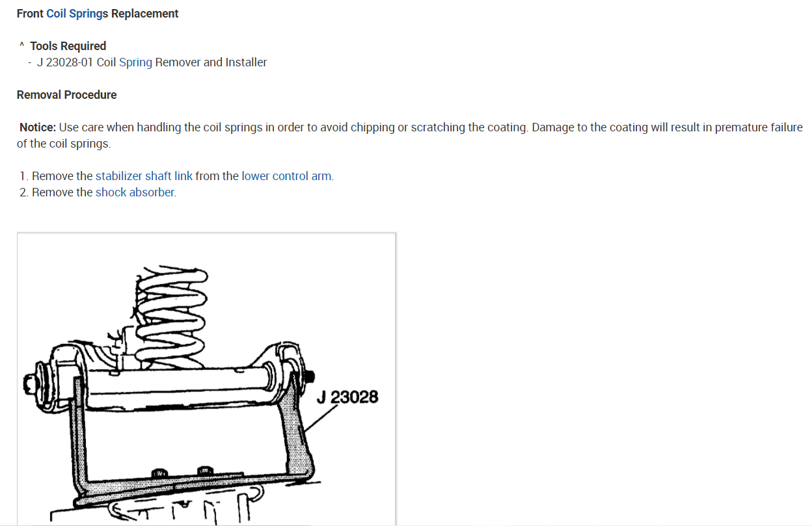Click the premature failure warning text
The width and height of the screenshot is (812, 526).
click(x=759, y=127)
